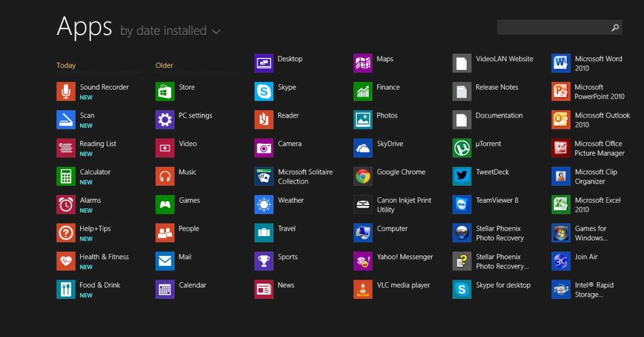Launch Yahoo! Messenger icon
644x337 pixels.
pyautogui.click(x=363, y=261)
